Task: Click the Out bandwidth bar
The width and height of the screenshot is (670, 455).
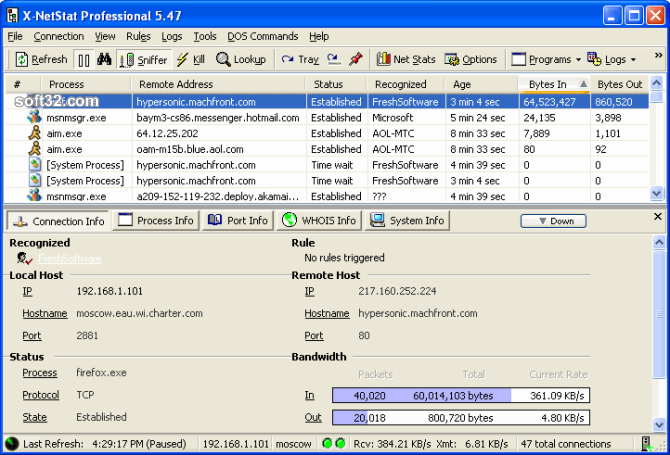Action: click(x=461, y=417)
